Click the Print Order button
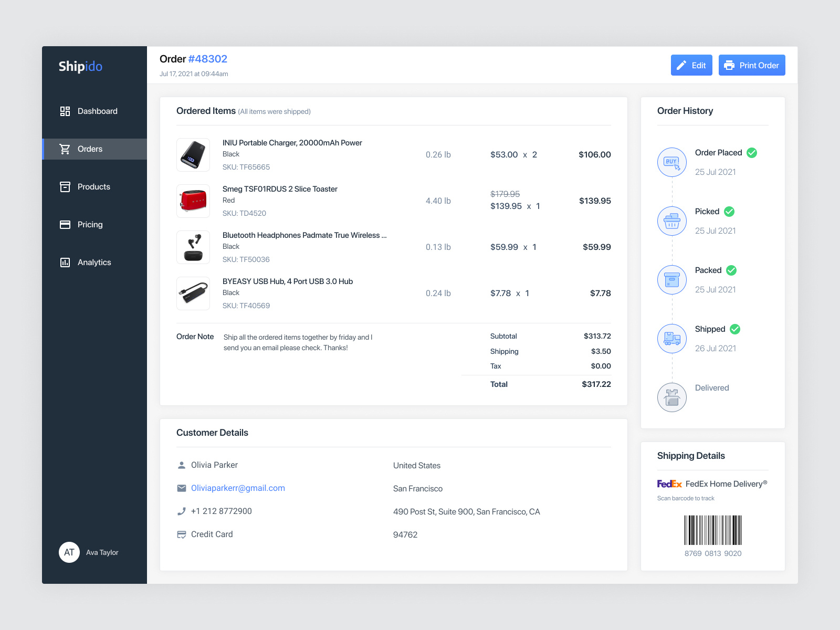 point(752,65)
